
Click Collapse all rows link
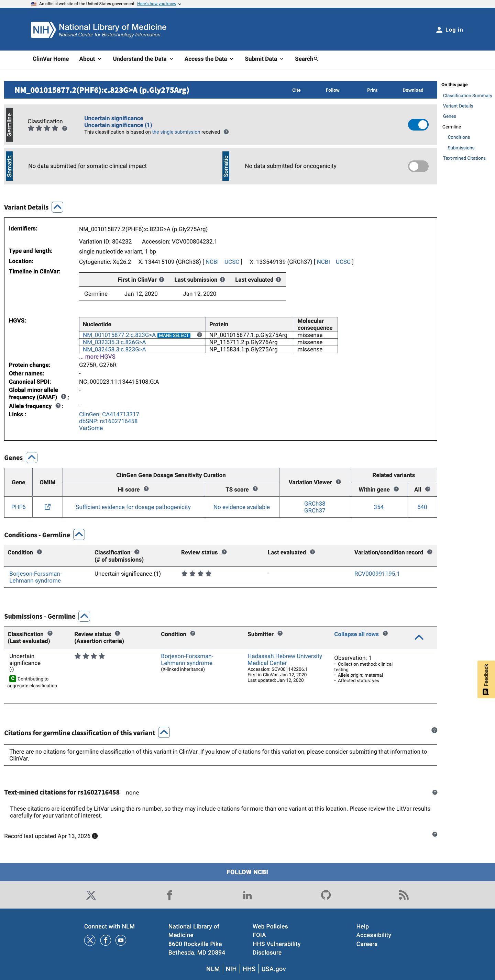click(x=356, y=634)
